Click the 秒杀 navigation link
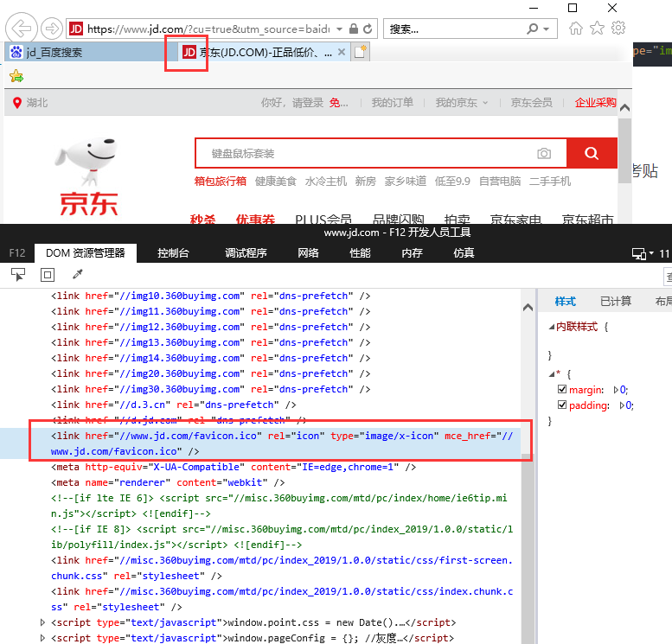The height and width of the screenshot is (644, 672). 202,219
